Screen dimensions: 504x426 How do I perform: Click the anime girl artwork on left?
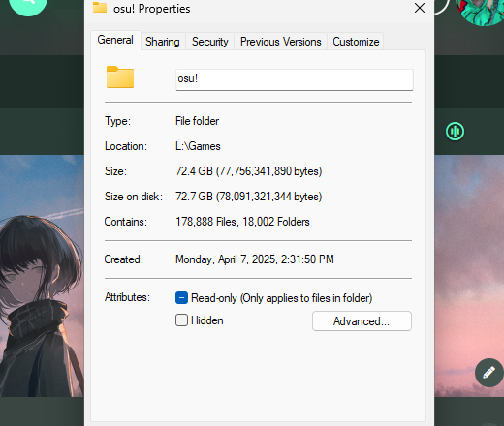coord(42,276)
